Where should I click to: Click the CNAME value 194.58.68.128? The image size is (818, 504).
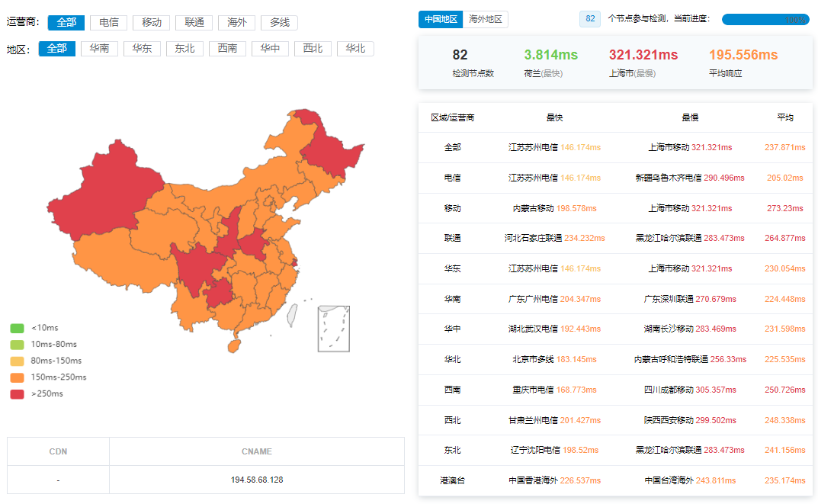click(x=256, y=480)
